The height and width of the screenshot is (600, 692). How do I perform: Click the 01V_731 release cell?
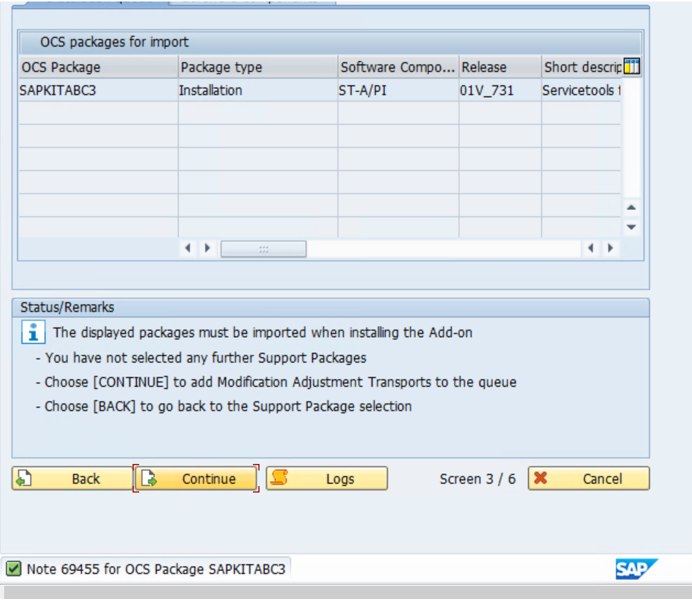[x=500, y=90]
